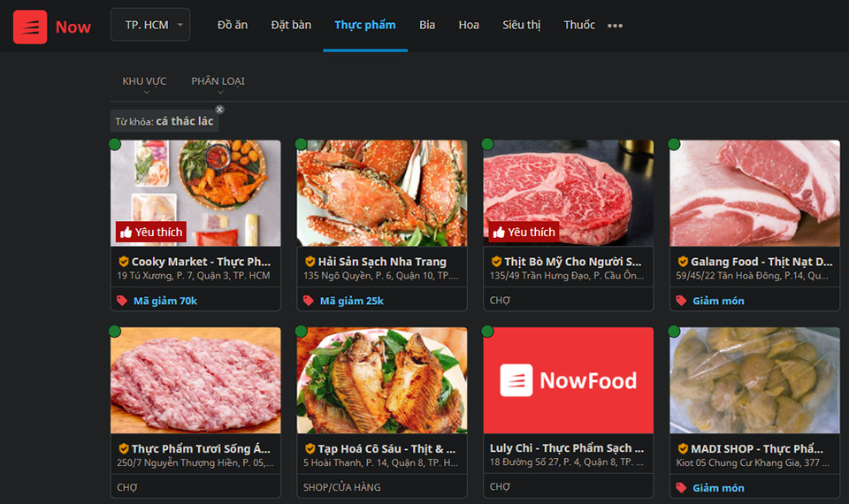Click the green status dot on Luly Chi card
Screen dimensions: 849x504
[x=487, y=332]
